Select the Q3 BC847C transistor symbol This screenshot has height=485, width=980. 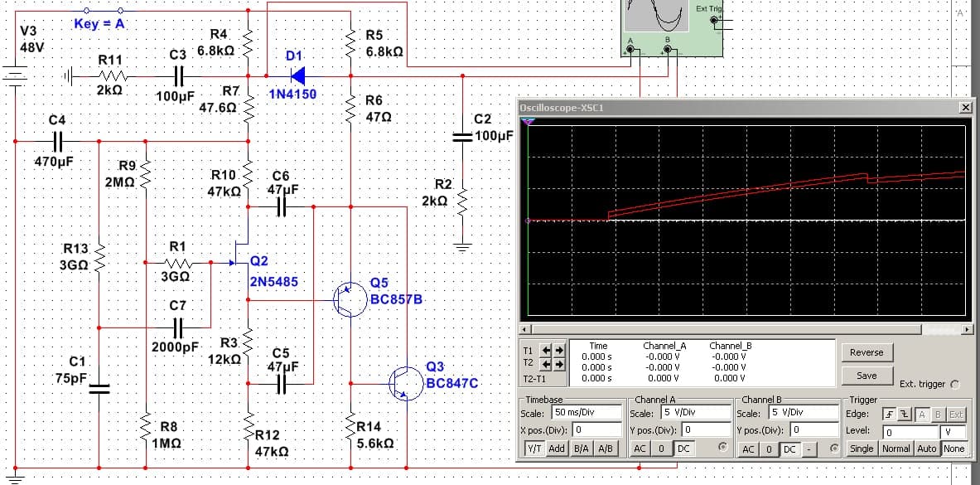[406, 383]
